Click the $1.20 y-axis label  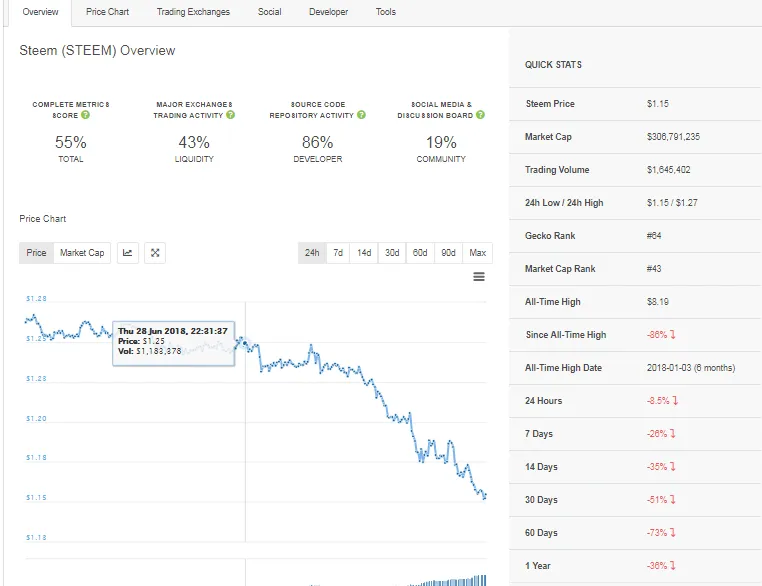click(x=36, y=418)
